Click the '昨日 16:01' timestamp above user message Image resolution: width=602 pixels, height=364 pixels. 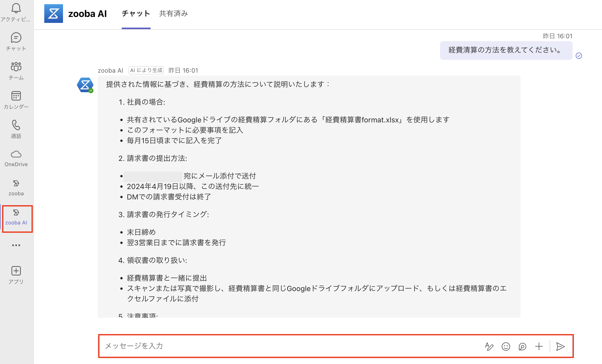click(x=558, y=36)
